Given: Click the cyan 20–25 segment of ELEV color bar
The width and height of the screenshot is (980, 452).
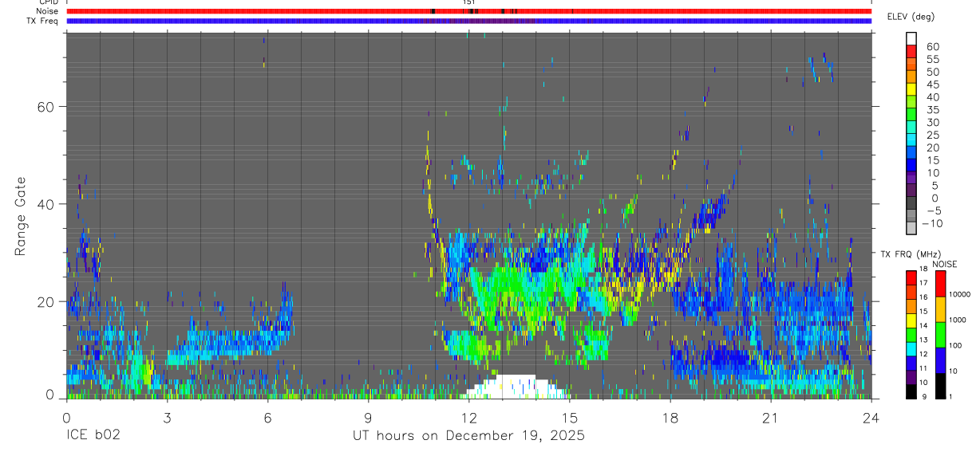Looking at the screenshot, I should click(x=911, y=140).
